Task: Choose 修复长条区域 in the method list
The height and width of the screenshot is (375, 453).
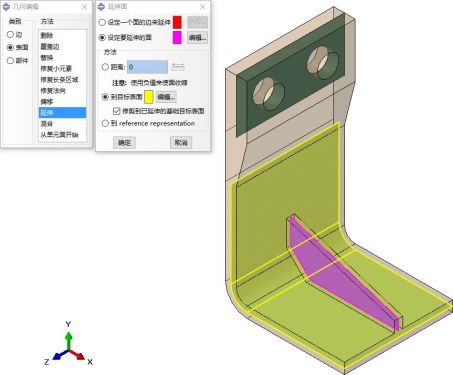Action: [x=62, y=79]
